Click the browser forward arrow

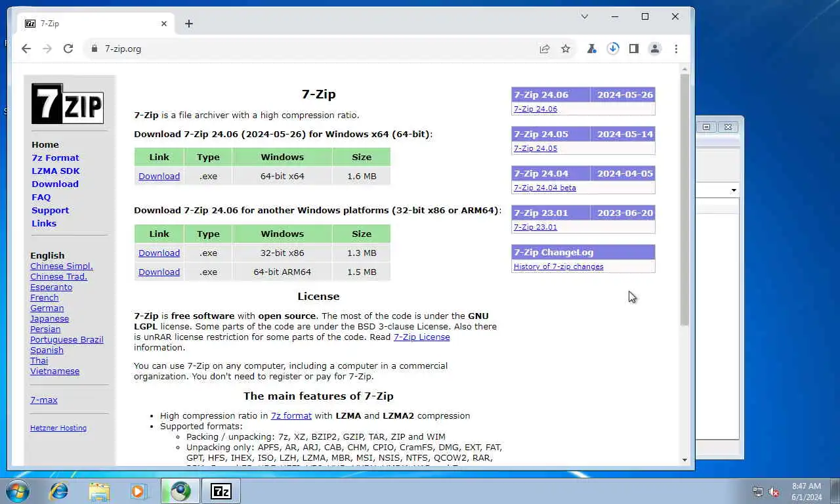pos(47,49)
